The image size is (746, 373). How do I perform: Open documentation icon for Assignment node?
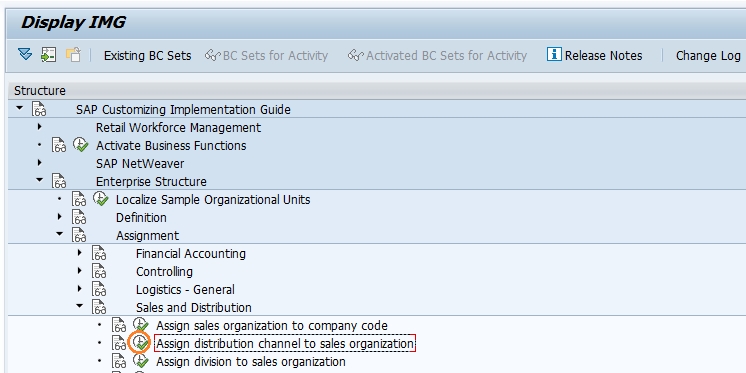click(79, 236)
